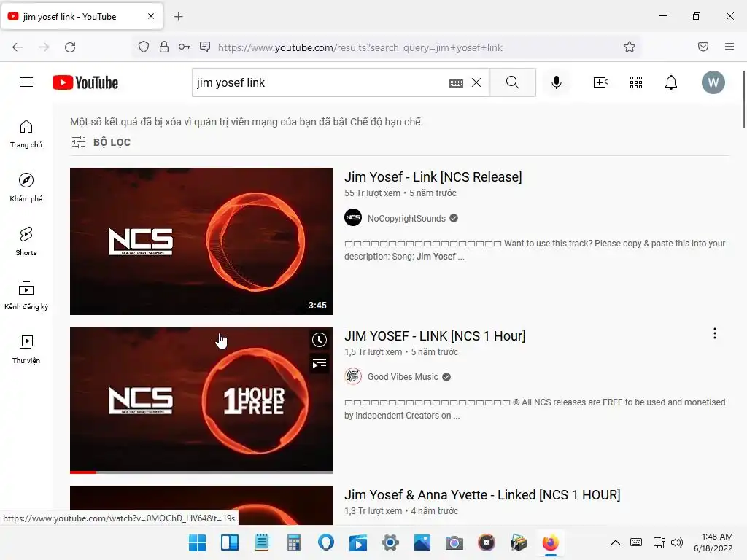The width and height of the screenshot is (747, 560).
Task: Open the on-screen keyboard in search box
Action: coord(456,83)
